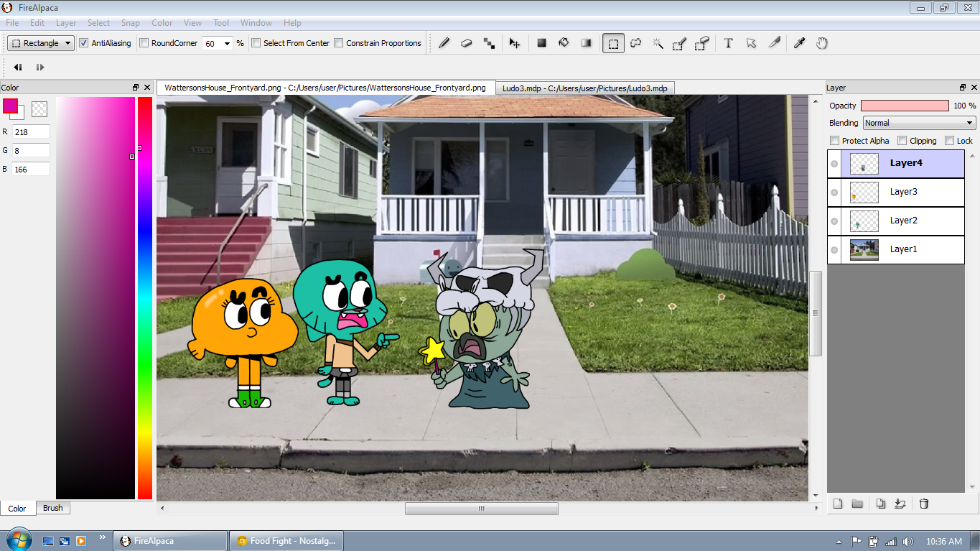Toggle visibility of Layer4
The height and width of the screenshot is (551, 980).
click(x=834, y=164)
